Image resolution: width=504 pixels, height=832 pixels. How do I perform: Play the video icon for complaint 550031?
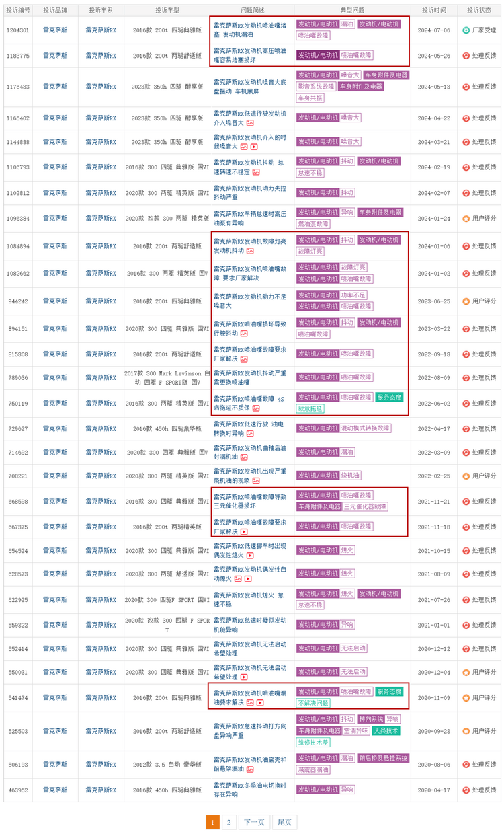[244, 677]
